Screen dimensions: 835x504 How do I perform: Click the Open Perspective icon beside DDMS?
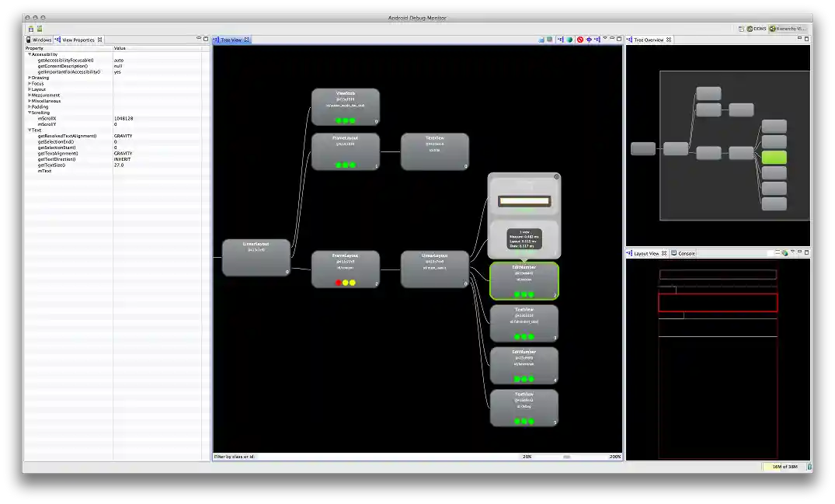pyautogui.click(x=741, y=29)
